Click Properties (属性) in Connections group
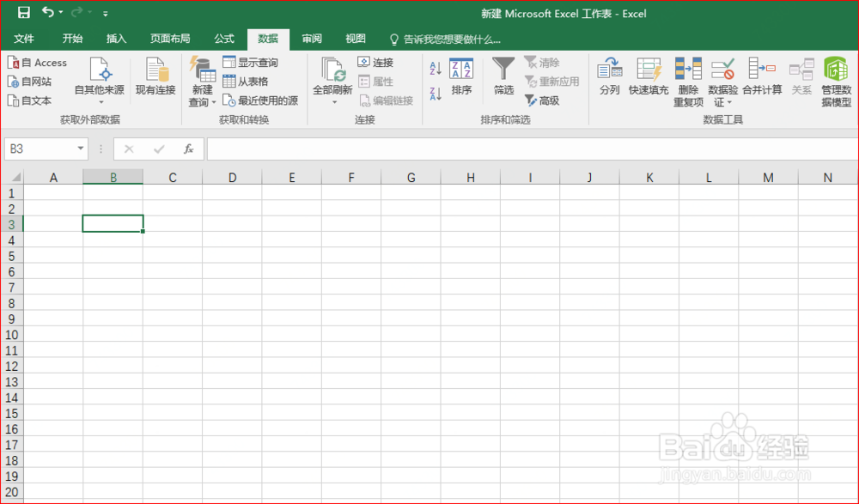The height and width of the screenshot is (504, 859). [376, 82]
